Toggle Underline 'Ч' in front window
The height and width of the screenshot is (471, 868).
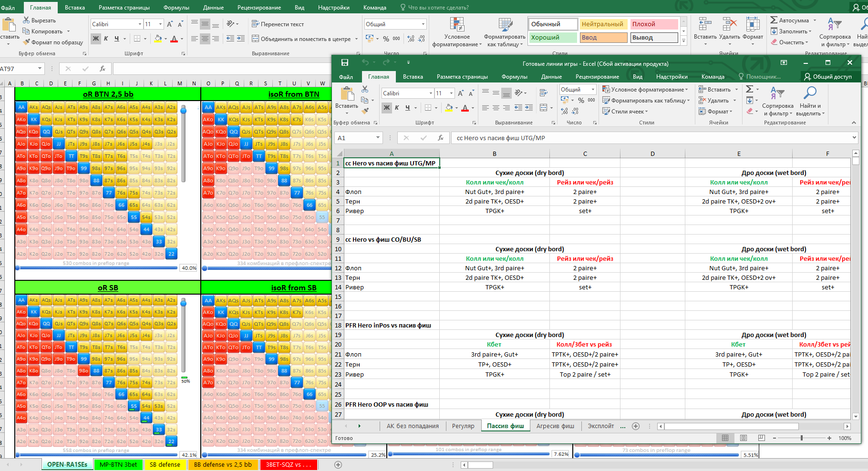click(407, 108)
